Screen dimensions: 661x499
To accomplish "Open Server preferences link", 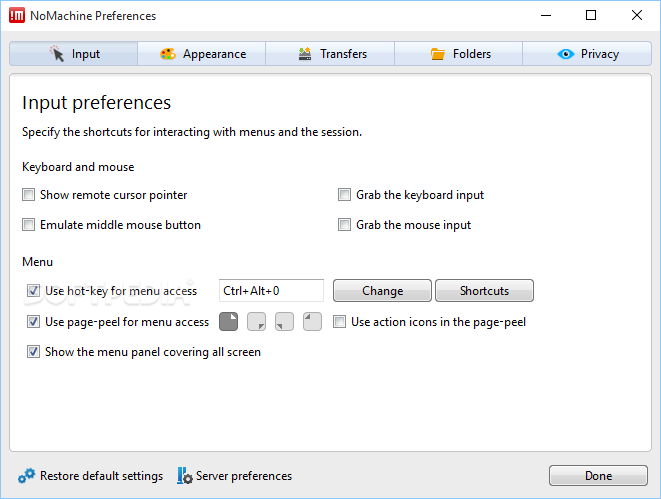I will 244,476.
